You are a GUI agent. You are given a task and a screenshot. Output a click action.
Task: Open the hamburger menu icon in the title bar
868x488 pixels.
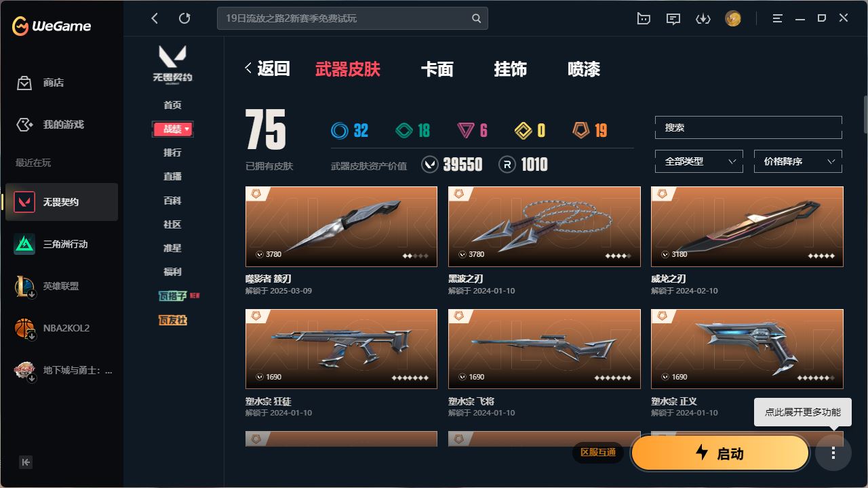pos(777,18)
